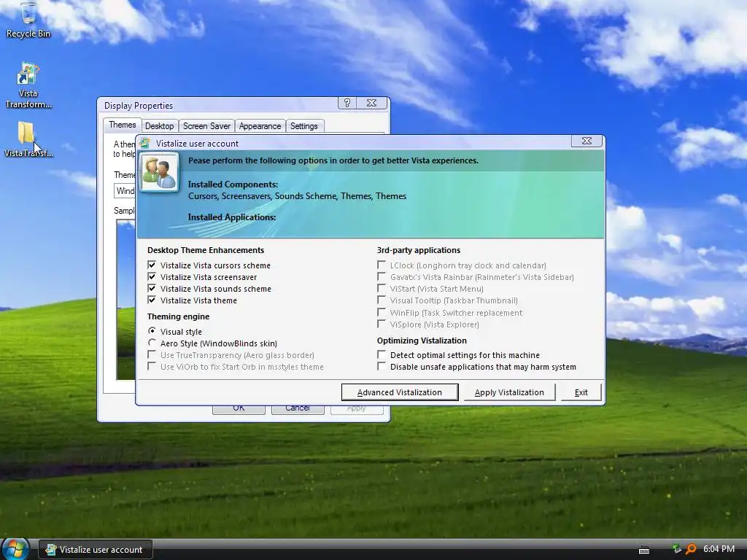Toggle Use TrueTransparency (Aero glass border) checkbox
747x560 pixels.
coord(152,355)
